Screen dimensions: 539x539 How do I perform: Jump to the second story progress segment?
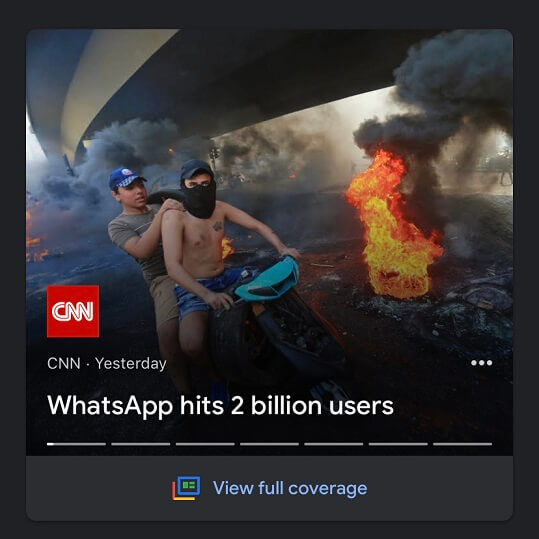tap(141, 444)
